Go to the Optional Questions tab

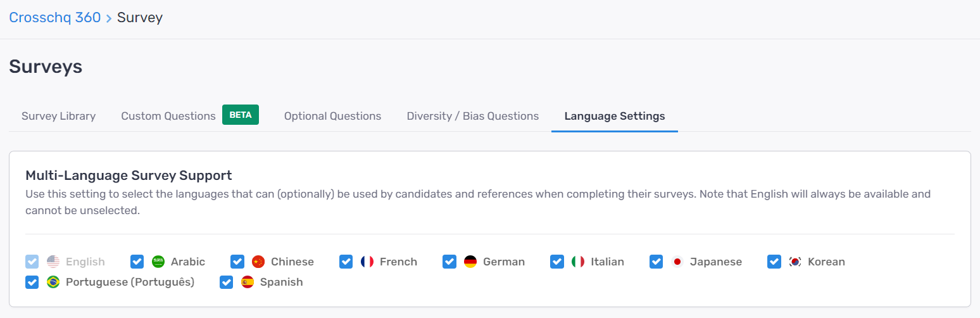[x=332, y=116]
